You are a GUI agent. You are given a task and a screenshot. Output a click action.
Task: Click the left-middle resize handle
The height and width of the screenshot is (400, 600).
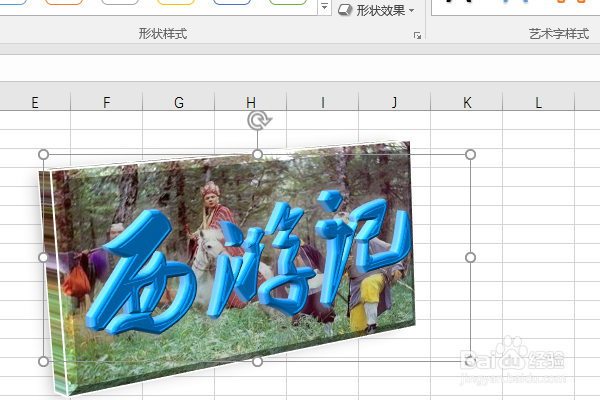[44, 258]
